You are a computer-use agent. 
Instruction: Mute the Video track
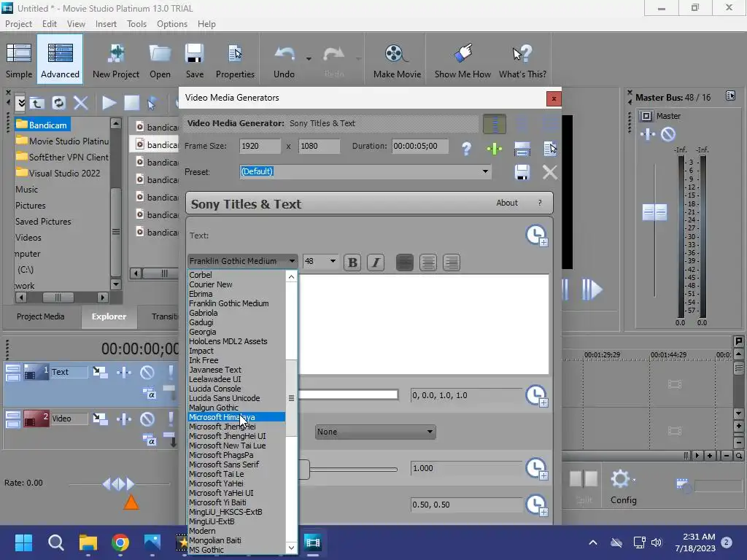tap(147, 419)
